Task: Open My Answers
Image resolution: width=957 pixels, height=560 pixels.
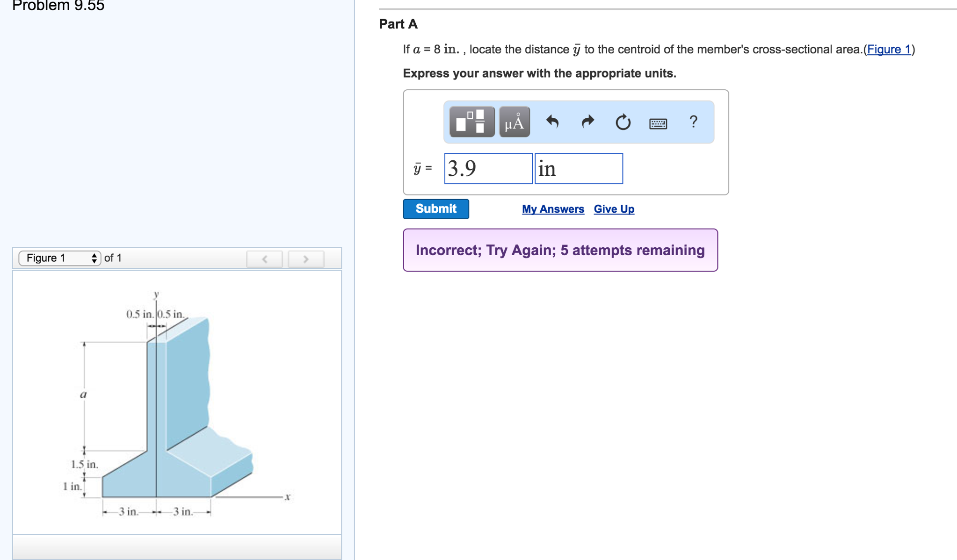Action: tap(552, 209)
